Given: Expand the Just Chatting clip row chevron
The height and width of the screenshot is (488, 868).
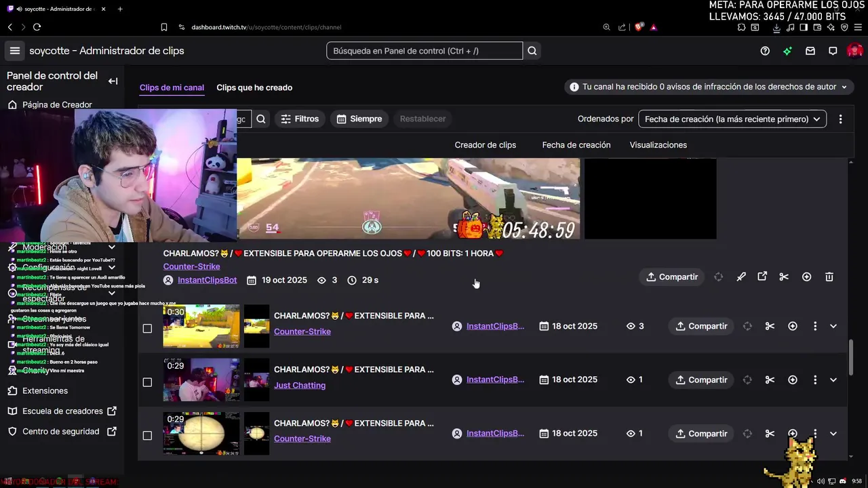Looking at the screenshot, I should coord(833,380).
